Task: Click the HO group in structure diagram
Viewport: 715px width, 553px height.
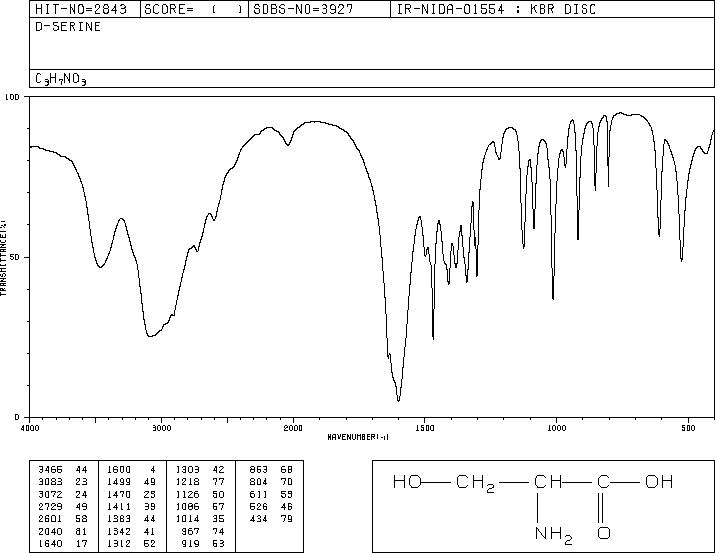Action: (x=407, y=481)
